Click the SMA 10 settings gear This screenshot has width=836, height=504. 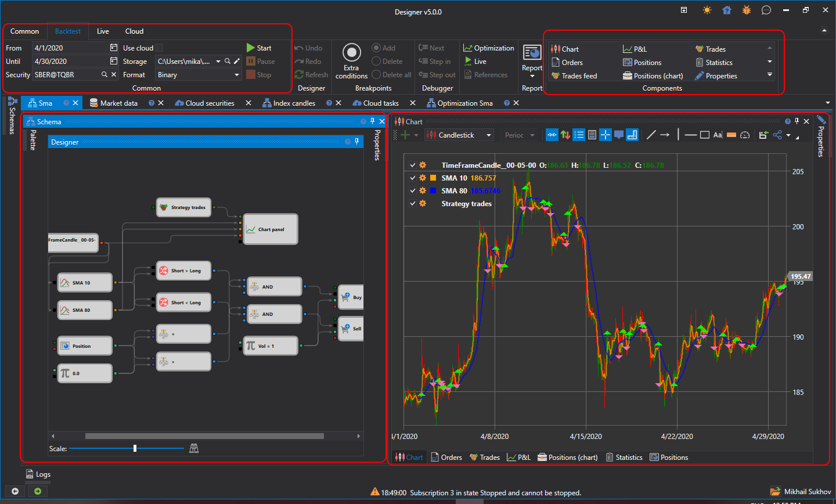point(423,178)
